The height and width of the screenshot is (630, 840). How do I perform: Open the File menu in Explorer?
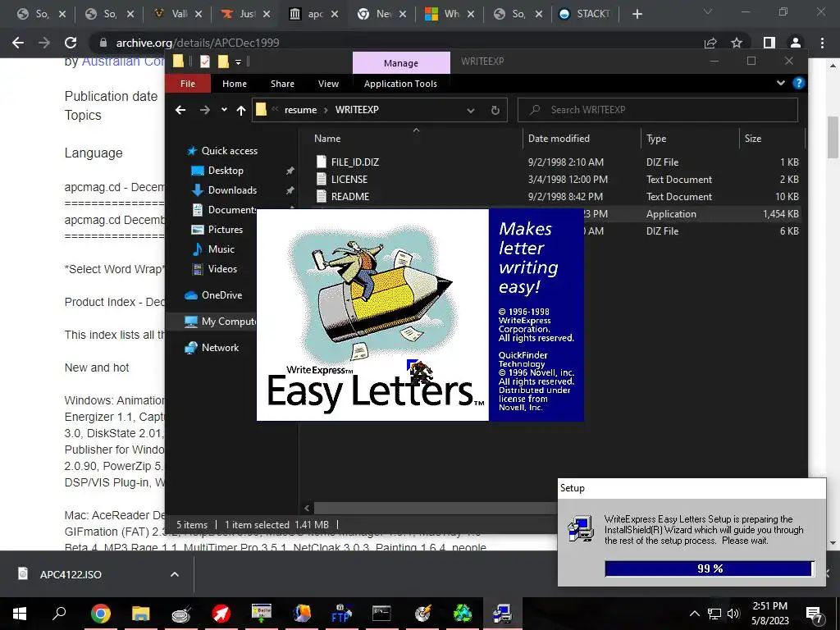tap(188, 84)
